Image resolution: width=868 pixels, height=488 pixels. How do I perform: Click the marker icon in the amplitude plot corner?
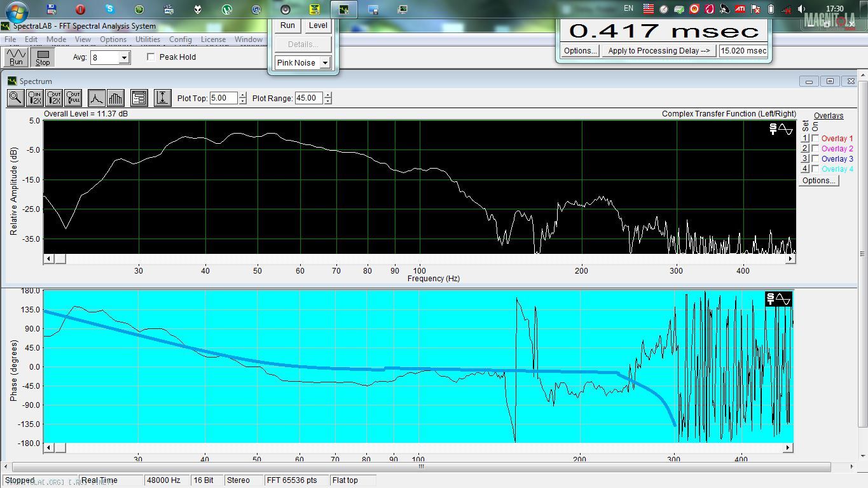pyautogui.click(x=781, y=129)
